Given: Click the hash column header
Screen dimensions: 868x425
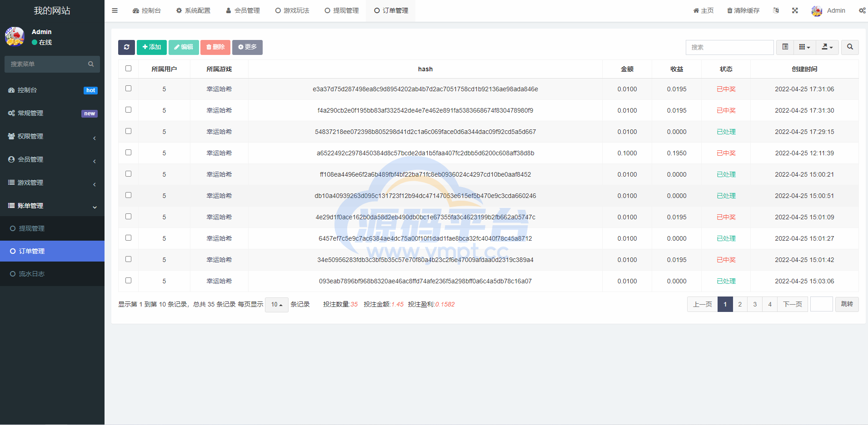Looking at the screenshot, I should pyautogui.click(x=425, y=69).
